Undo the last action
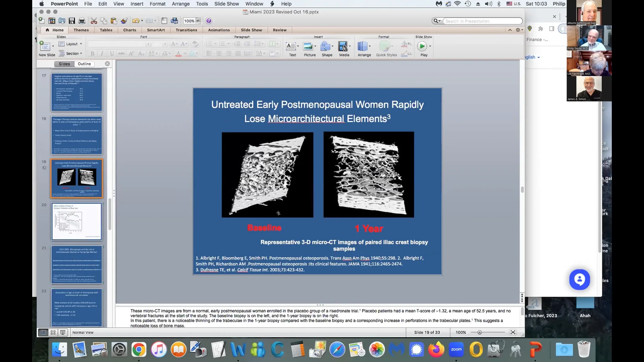Image resolution: width=644 pixels, height=362 pixels. coord(136,21)
